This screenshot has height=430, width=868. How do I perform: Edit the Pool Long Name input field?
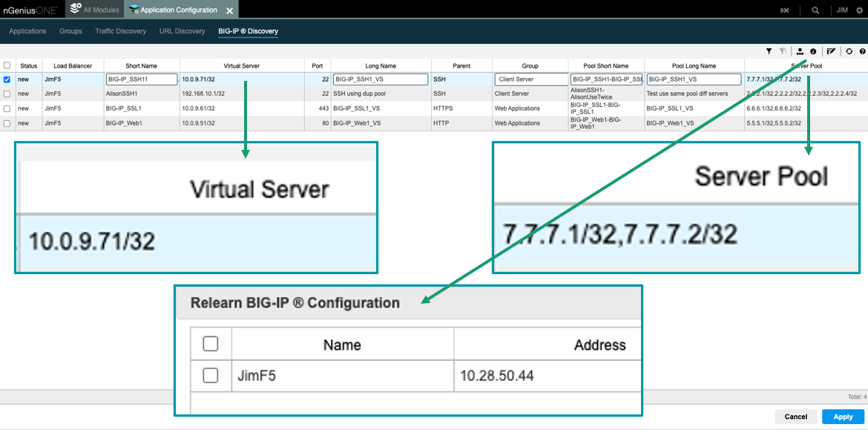[694, 79]
